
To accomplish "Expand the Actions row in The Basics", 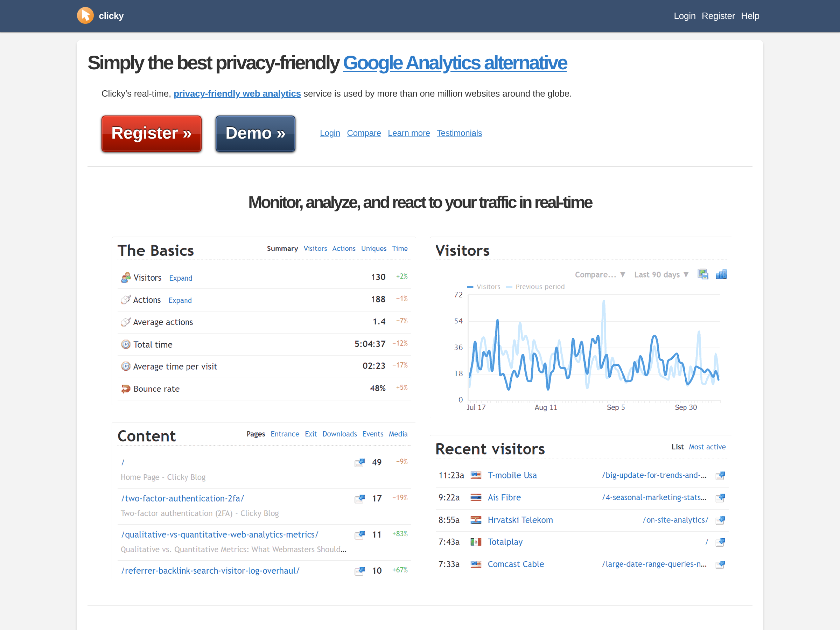I will [180, 300].
